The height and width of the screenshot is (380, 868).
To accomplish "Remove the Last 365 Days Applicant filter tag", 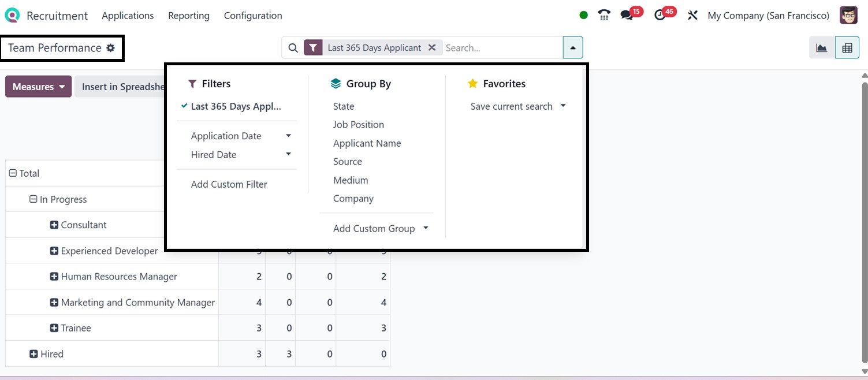I will [431, 48].
